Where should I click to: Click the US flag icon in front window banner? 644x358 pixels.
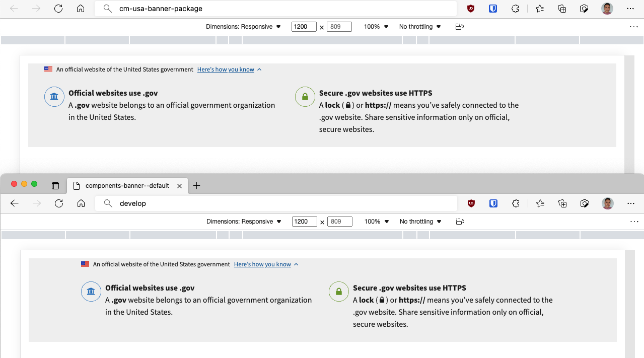pos(85,264)
